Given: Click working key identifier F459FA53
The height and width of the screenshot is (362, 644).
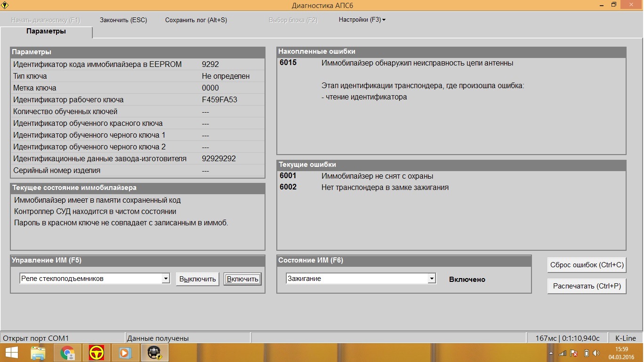Looking at the screenshot, I should [x=219, y=99].
